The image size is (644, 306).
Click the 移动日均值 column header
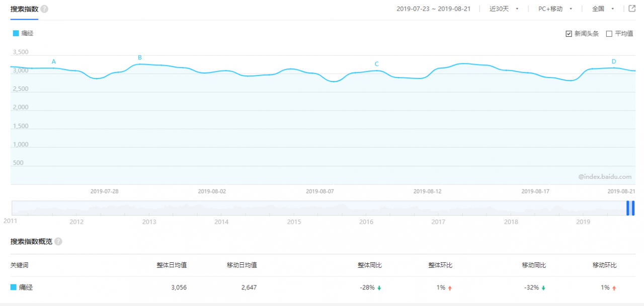click(x=242, y=265)
